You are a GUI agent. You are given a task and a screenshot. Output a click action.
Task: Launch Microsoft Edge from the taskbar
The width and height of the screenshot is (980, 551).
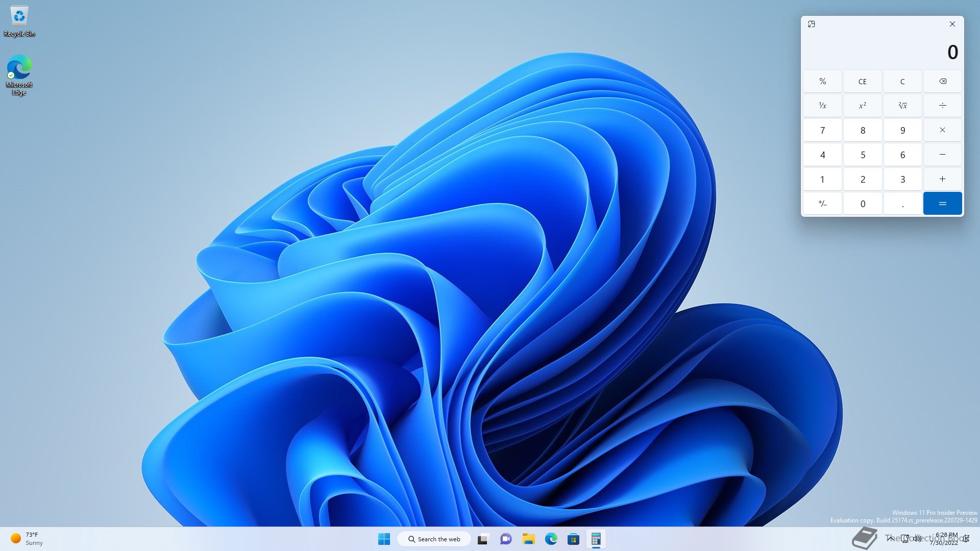[x=551, y=539]
